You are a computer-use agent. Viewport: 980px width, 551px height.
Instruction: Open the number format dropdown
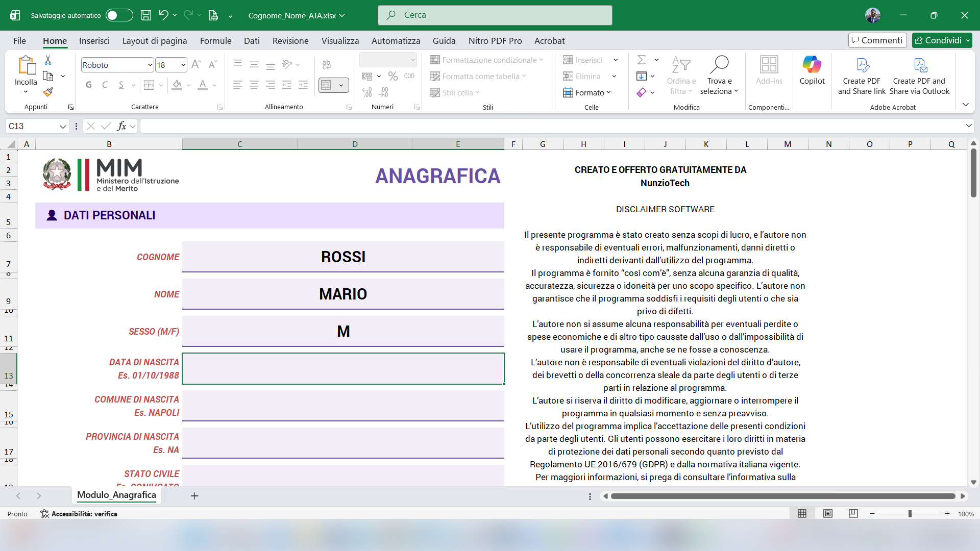point(413,60)
